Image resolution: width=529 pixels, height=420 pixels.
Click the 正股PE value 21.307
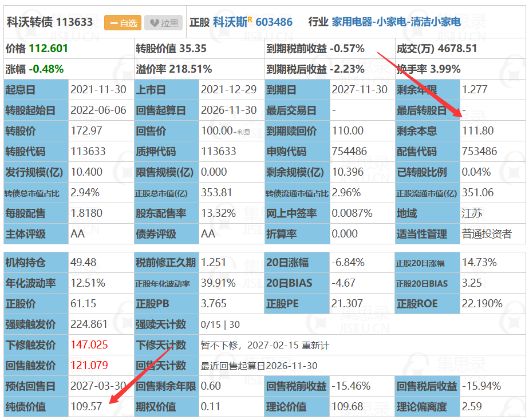click(x=347, y=303)
